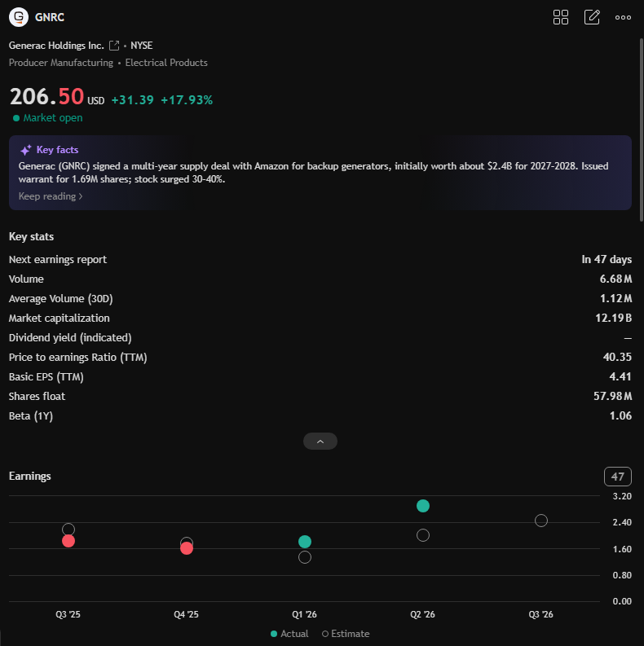This screenshot has width=644, height=646.
Task: Click the 206.50 USD price
Action: point(57,97)
